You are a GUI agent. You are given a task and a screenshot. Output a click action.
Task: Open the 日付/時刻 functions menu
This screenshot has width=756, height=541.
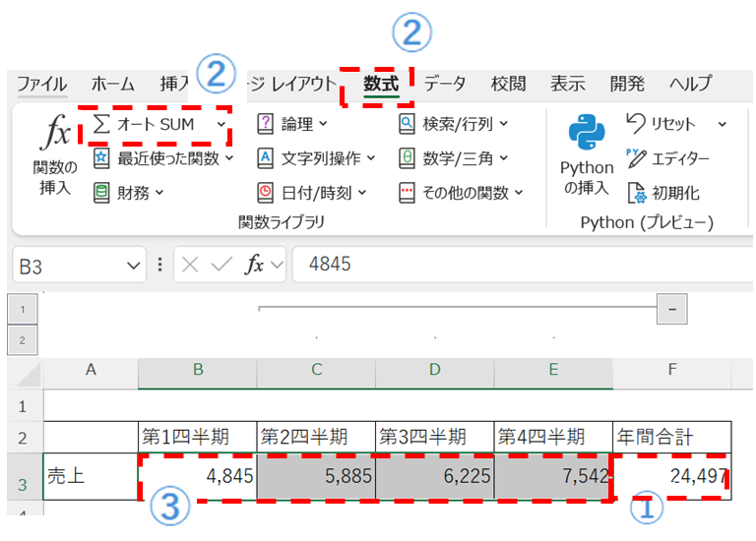click(x=311, y=193)
